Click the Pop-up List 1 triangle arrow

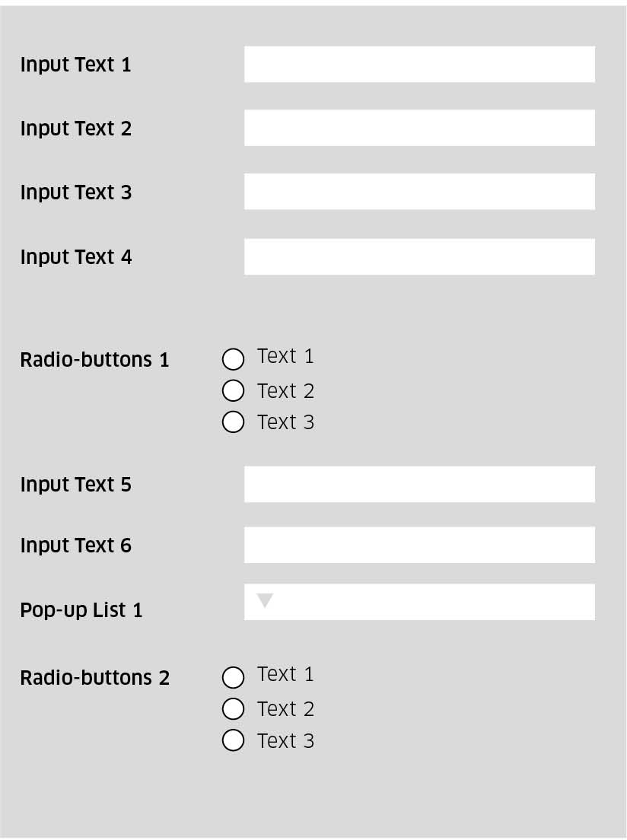click(265, 601)
